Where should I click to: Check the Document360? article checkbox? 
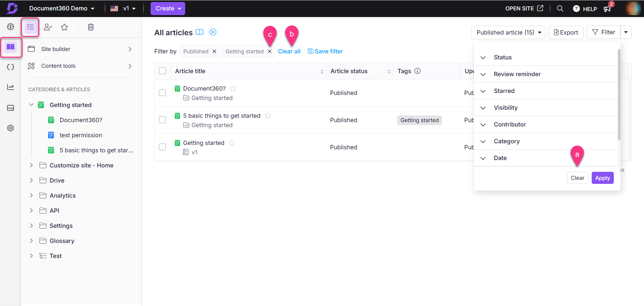pos(162,93)
